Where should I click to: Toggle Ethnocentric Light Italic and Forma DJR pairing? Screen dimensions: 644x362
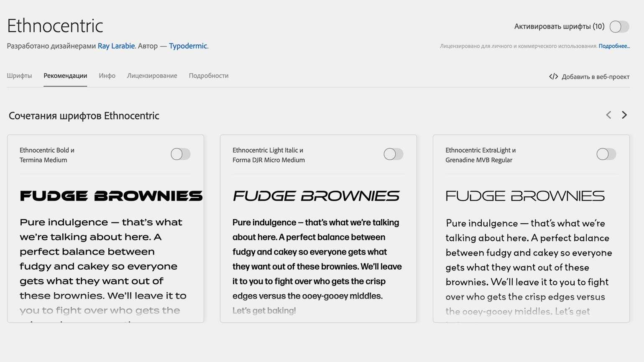coord(394,154)
